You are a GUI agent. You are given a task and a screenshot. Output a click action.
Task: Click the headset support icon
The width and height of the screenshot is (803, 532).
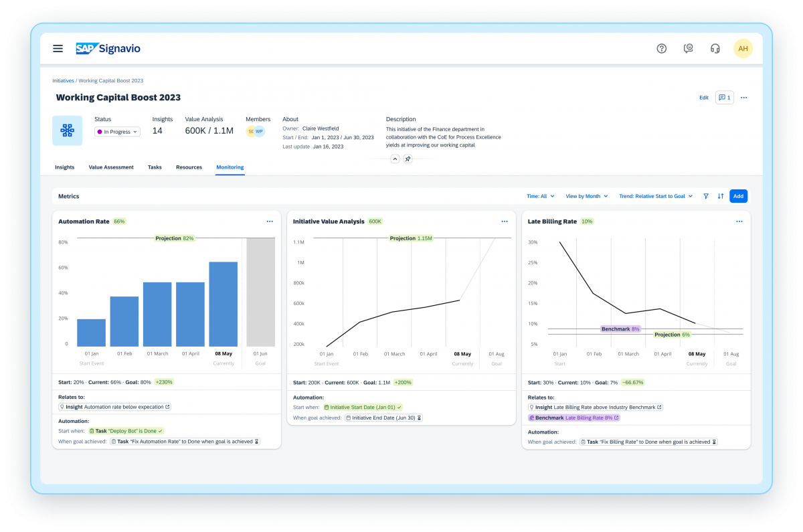(x=715, y=48)
